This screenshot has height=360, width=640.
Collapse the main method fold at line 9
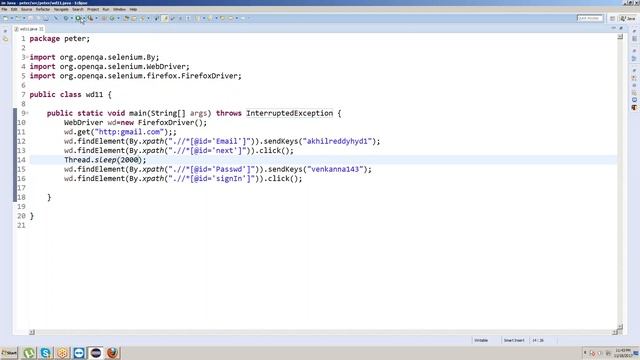[x=27, y=113]
